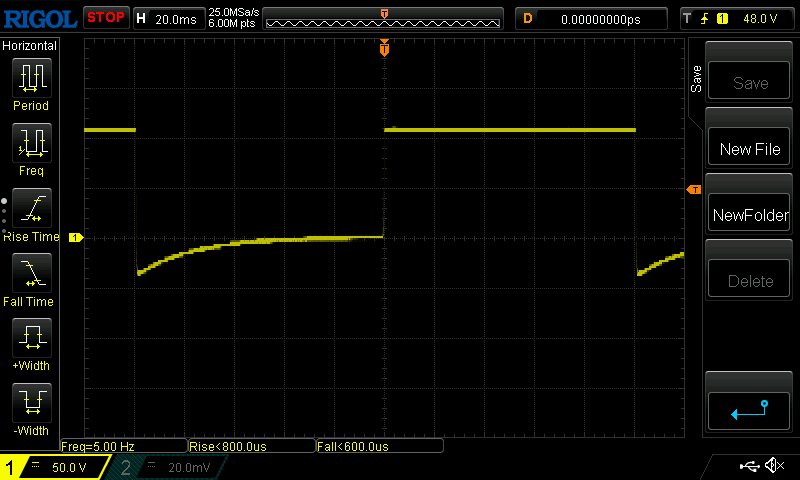Click the USB connection status icon

tap(749, 466)
